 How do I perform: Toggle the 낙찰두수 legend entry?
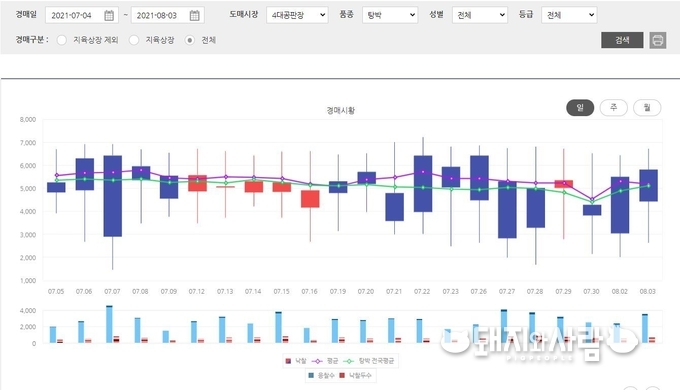tap(355, 375)
